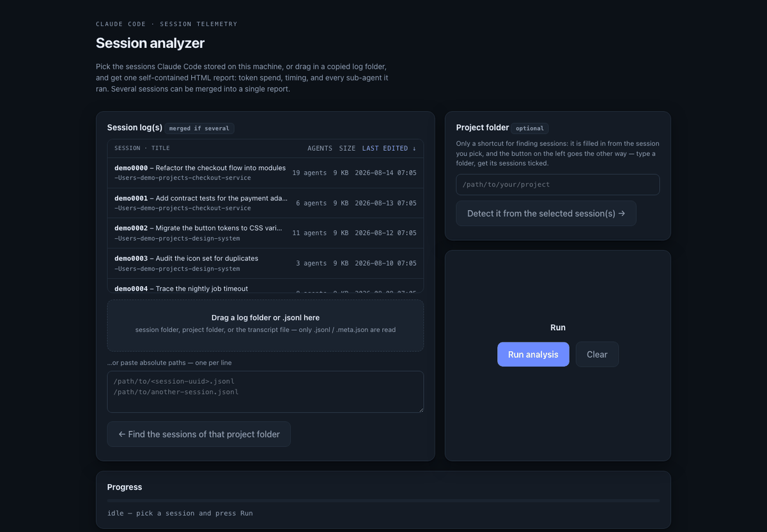The width and height of the screenshot is (767, 532).
Task: Click the AGENTS column header
Action: click(x=320, y=148)
